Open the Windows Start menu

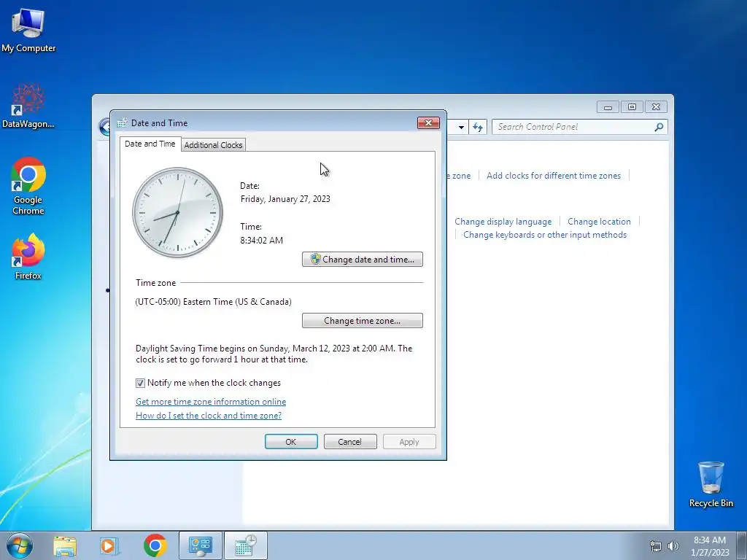[20, 545]
